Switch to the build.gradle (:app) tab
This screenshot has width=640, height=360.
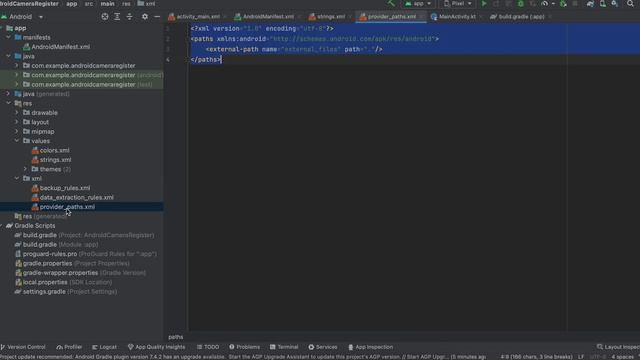pyautogui.click(x=521, y=17)
